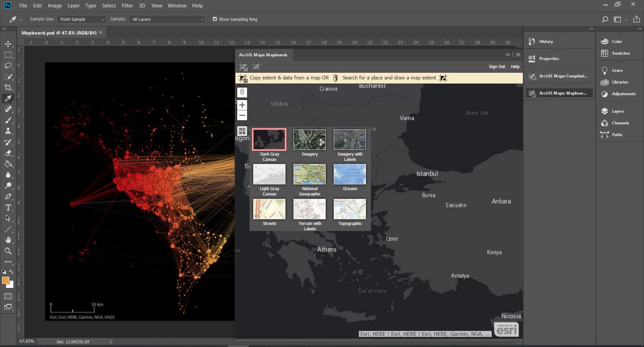Select the Eyedropper tool in the toolbar
This screenshot has width=644, height=347.
point(8,99)
